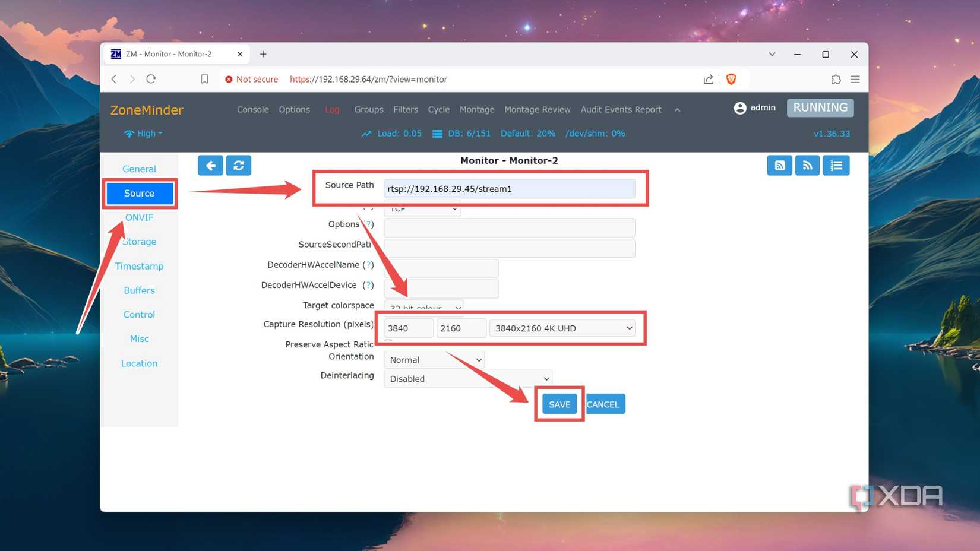This screenshot has width=980, height=551.
Task: Go back using the browser back arrow
Action: (114, 79)
